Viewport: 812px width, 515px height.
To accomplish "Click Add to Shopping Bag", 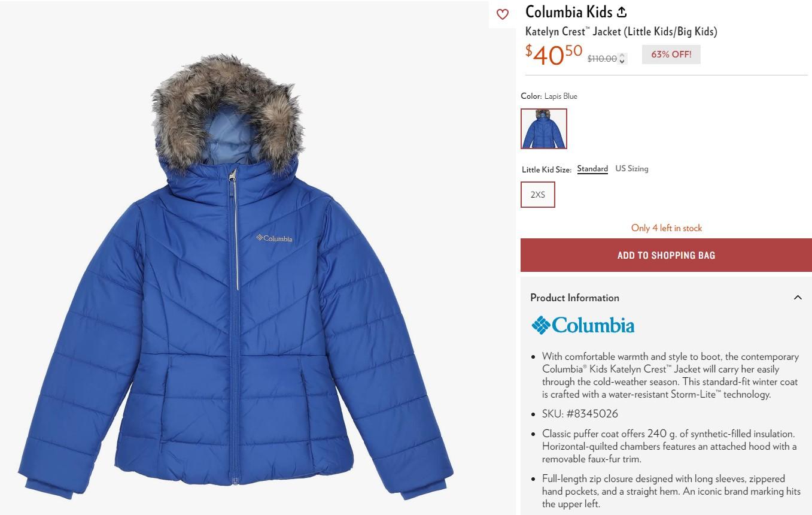I will (666, 255).
